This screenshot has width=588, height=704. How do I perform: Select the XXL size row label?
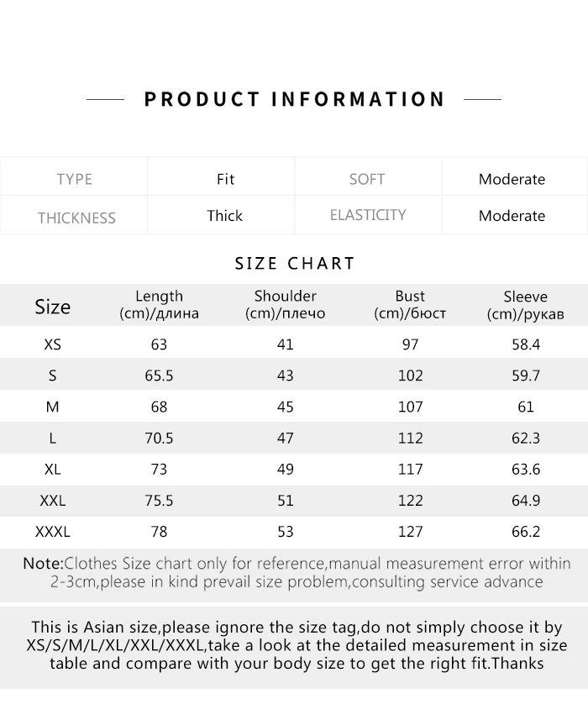point(52,501)
